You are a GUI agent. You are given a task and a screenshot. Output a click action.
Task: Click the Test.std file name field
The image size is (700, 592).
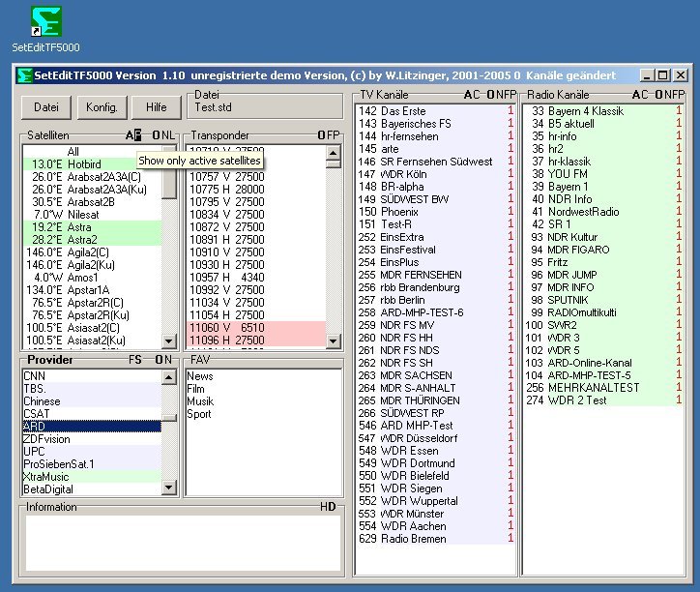click(x=264, y=107)
